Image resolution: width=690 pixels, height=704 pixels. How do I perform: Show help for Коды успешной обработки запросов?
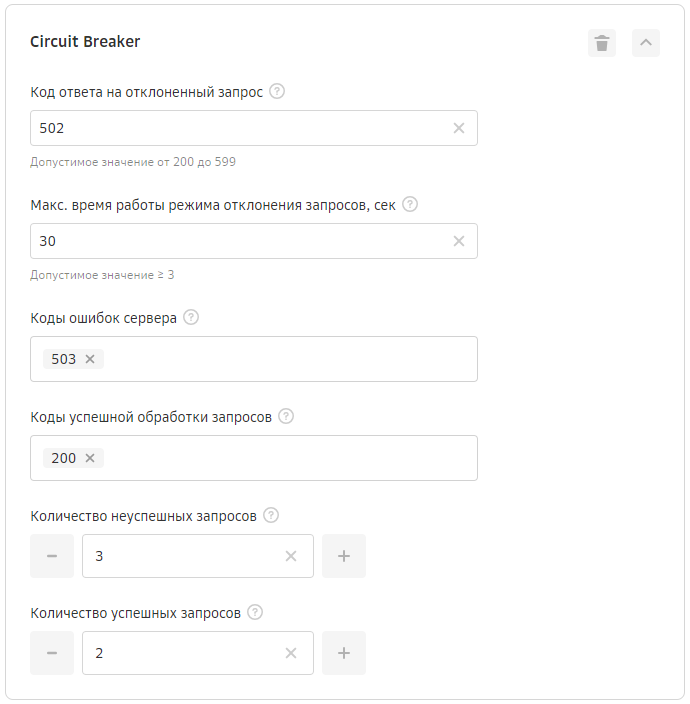pos(286,416)
